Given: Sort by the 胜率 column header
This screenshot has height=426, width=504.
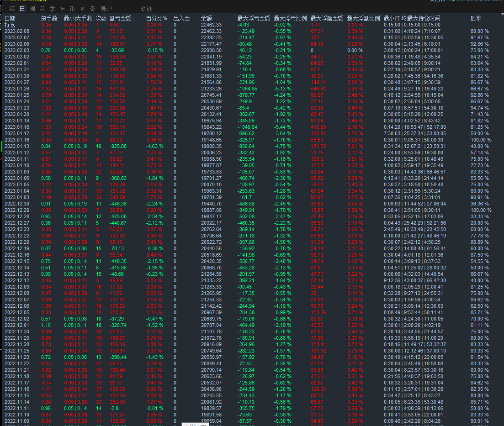Looking at the screenshot, I should coord(476,18).
